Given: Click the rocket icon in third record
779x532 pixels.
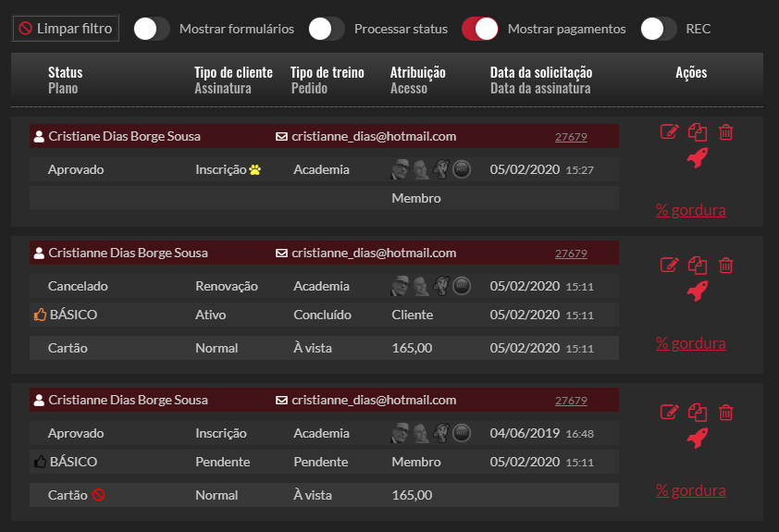Looking at the screenshot, I should click(x=698, y=437).
